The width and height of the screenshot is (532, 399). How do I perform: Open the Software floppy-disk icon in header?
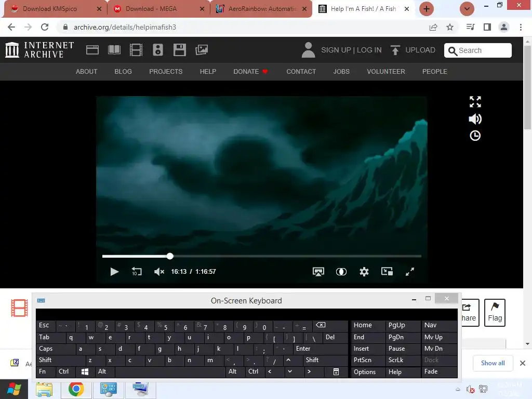click(179, 50)
